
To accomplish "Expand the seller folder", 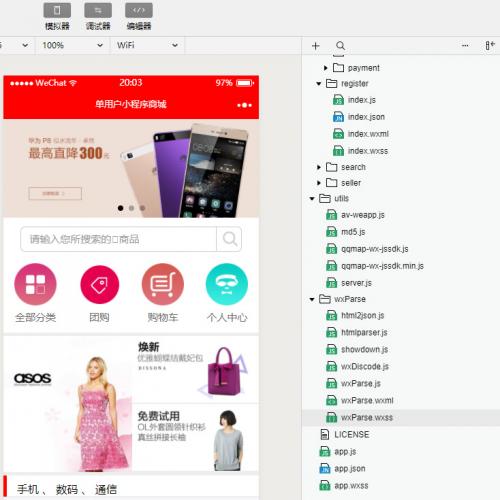I will click(319, 183).
